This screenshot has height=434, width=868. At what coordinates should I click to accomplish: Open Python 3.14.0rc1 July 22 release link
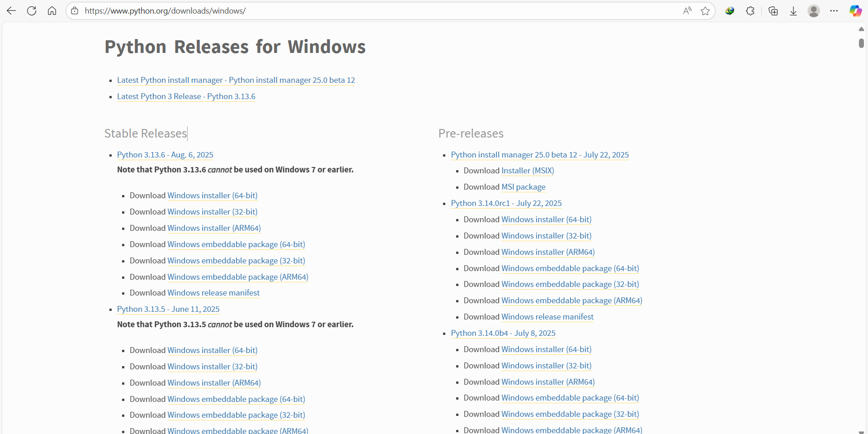[x=506, y=203]
